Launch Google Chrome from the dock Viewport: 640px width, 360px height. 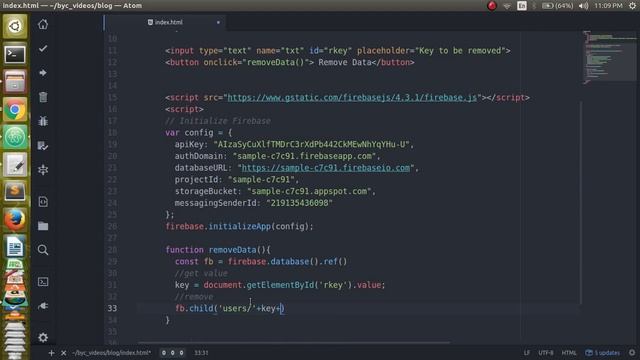click(x=15, y=109)
